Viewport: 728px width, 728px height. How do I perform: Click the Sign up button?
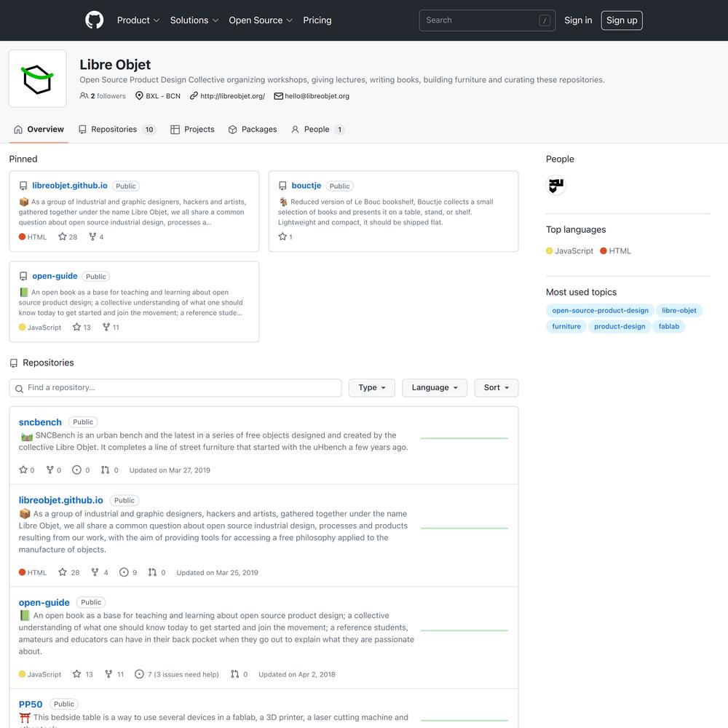click(x=622, y=20)
